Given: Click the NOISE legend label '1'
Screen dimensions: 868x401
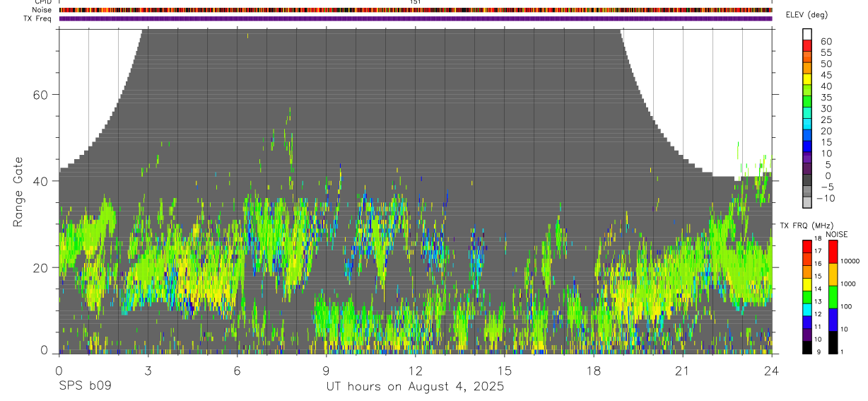Looking at the screenshot, I should click(x=841, y=352).
